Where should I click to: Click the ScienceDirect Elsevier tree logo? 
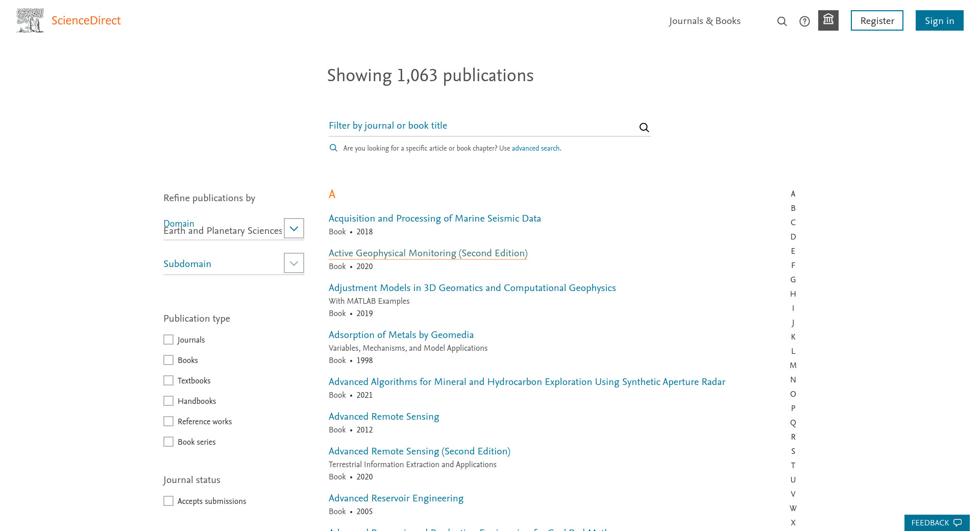coord(30,20)
